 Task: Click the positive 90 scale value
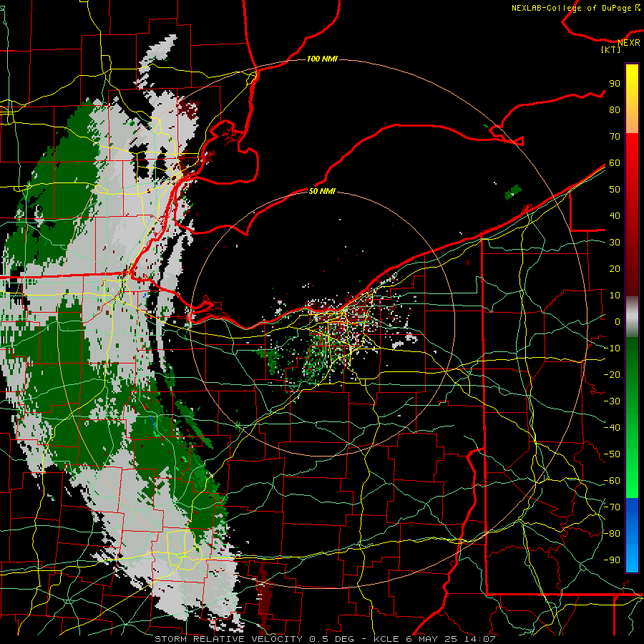click(615, 84)
